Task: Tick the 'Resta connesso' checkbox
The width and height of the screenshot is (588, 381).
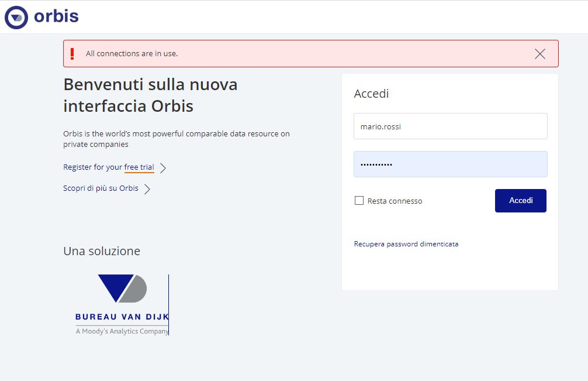Action: click(359, 201)
